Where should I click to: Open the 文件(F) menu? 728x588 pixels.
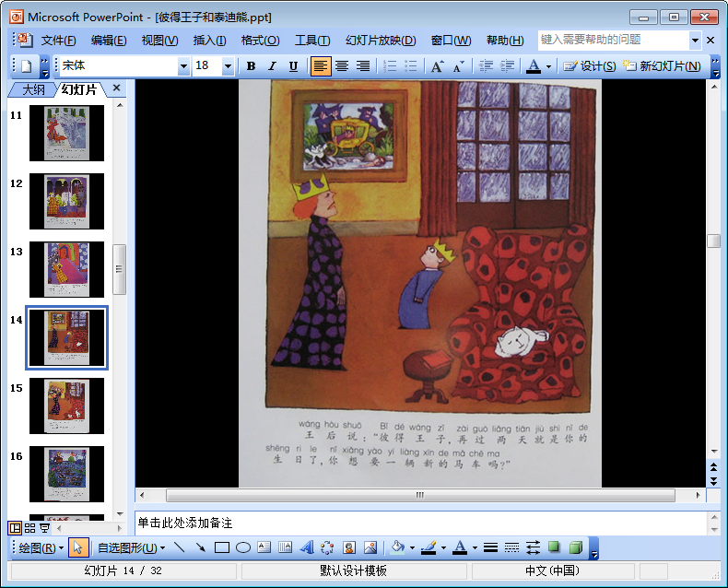tap(58, 41)
